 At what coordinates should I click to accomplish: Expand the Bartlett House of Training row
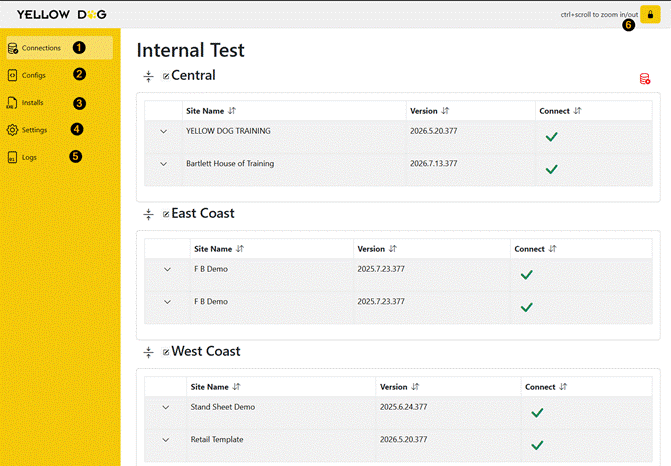tap(163, 164)
